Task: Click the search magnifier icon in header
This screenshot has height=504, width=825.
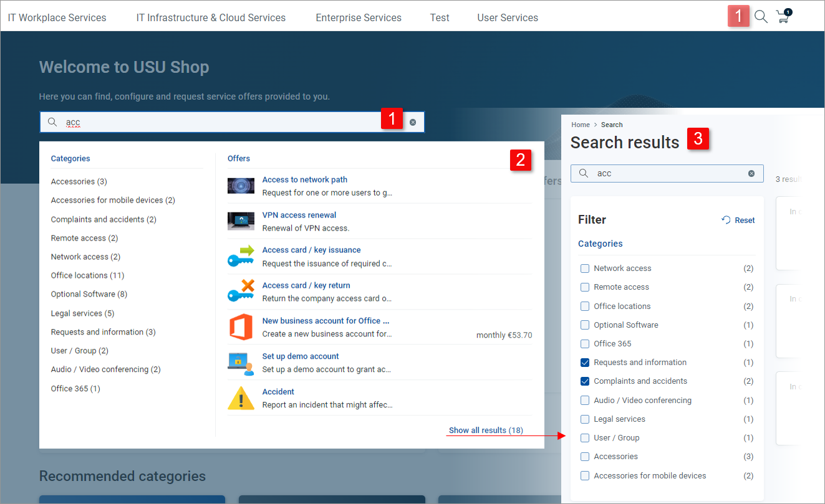Action: (x=761, y=17)
